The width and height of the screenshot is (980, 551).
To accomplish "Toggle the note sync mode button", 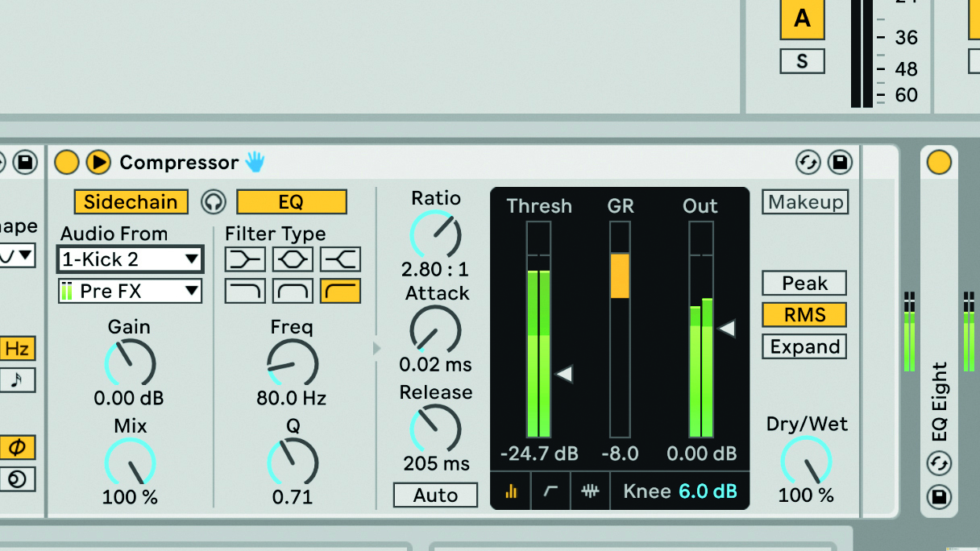I will [17, 380].
